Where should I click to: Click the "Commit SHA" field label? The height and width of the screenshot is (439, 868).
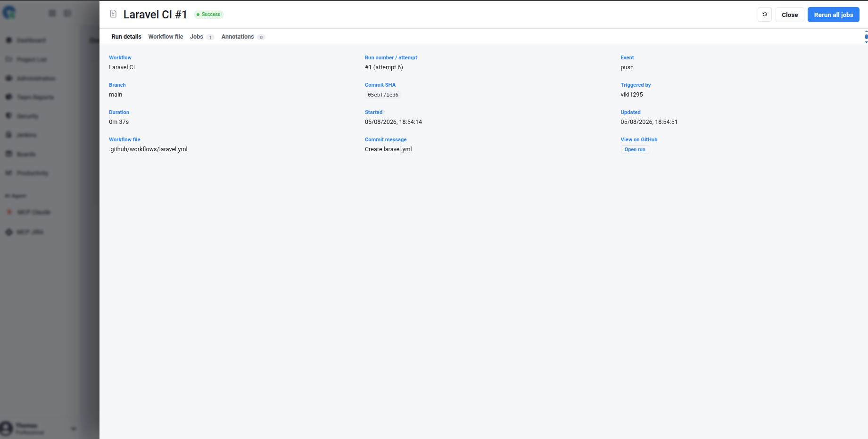coord(380,85)
